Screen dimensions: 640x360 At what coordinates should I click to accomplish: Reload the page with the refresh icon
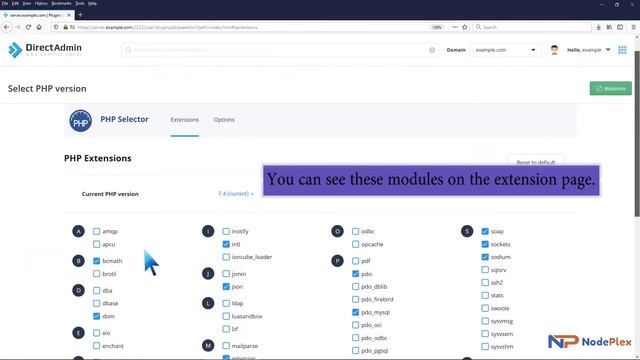28,27
